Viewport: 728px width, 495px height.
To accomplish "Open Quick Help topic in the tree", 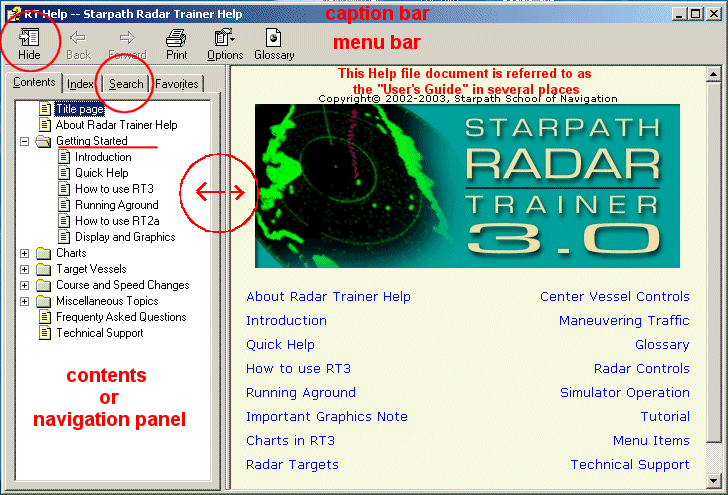I will [102, 173].
